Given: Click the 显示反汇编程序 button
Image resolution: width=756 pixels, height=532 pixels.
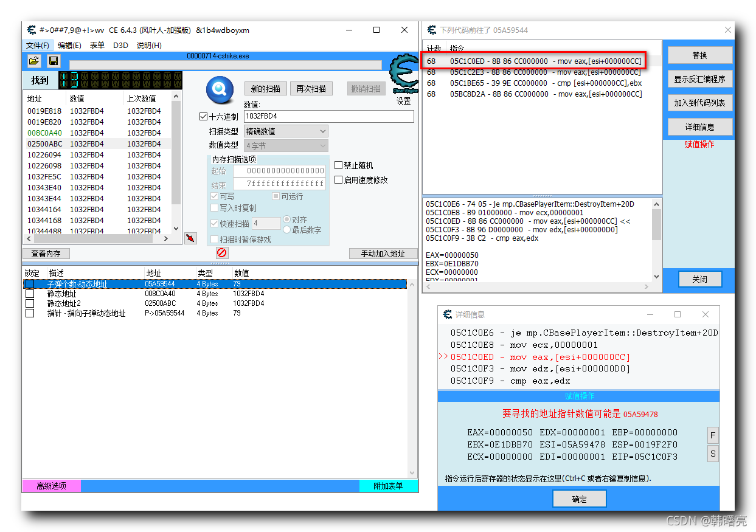Looking at the screenshot, I should (699, 79).
